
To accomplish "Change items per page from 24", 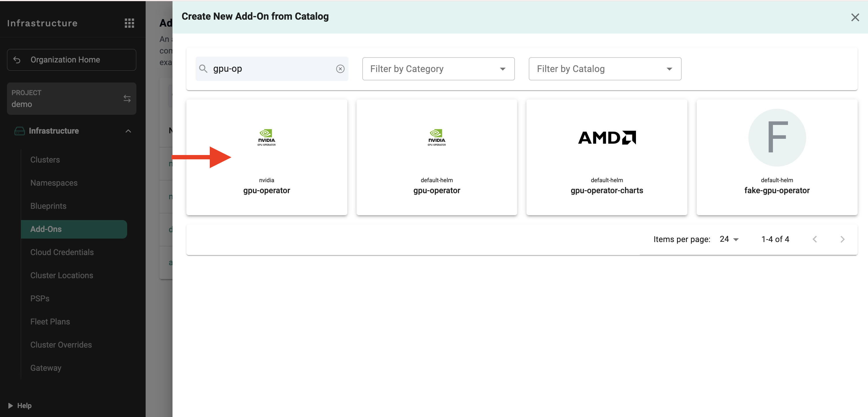I will coord(729,239).
